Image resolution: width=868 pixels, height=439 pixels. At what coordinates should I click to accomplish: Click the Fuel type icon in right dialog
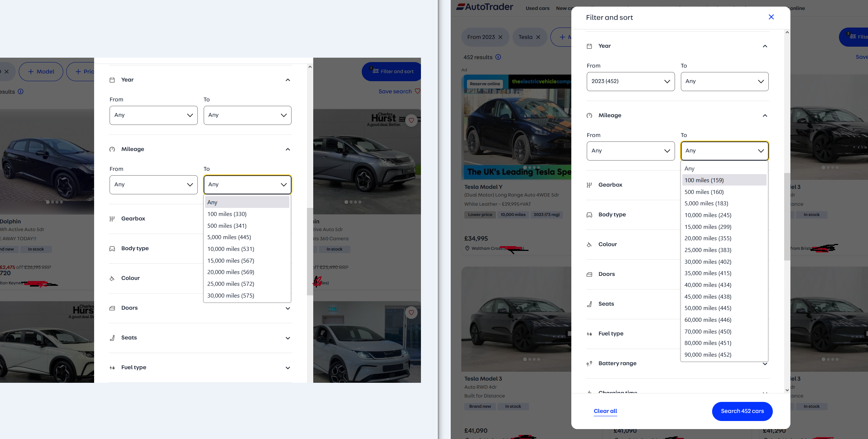point(589,334)
